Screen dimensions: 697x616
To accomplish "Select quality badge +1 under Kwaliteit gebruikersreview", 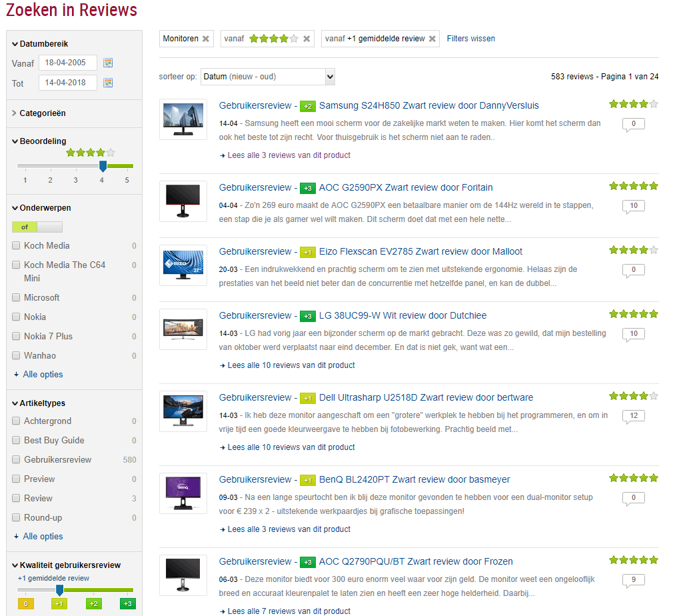I will tap(59, 603).
